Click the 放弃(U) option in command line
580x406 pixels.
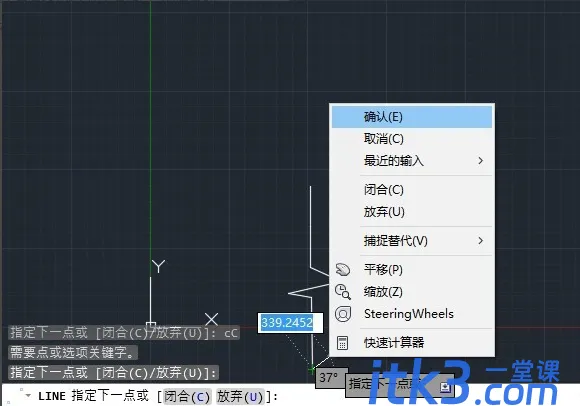240,396
